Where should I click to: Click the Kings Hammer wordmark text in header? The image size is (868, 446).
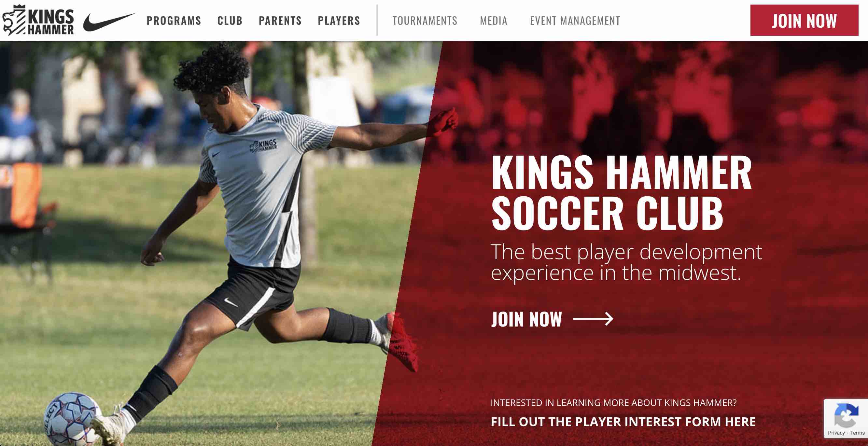[x=50, y=22]
